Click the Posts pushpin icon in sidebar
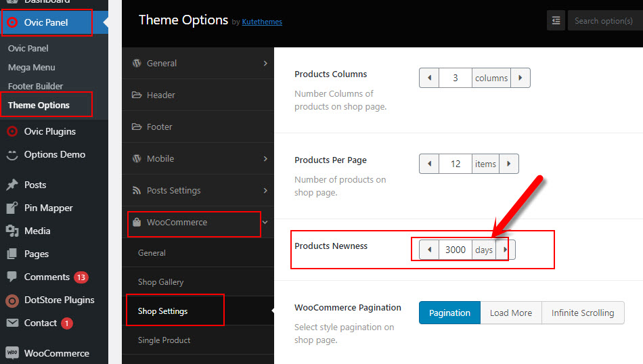The width and height of the screenshot is (643, 364). pyautogui.click(x=12, y=185)
